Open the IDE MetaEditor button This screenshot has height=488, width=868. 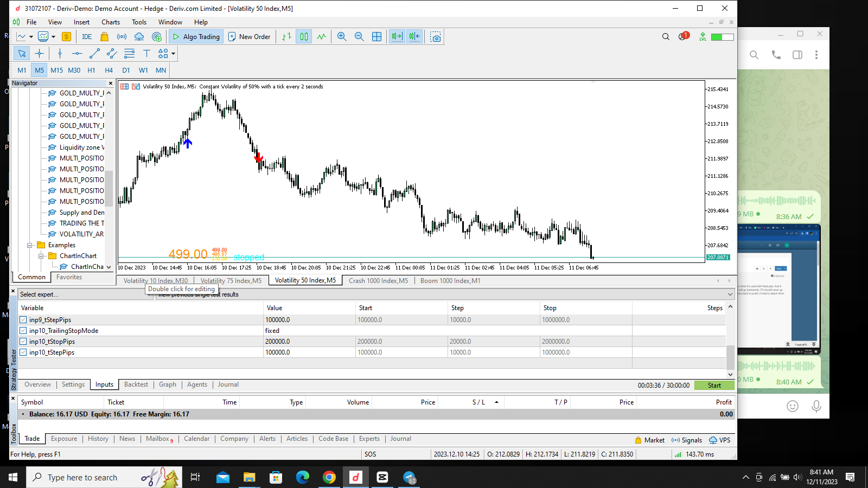[87, 37]
